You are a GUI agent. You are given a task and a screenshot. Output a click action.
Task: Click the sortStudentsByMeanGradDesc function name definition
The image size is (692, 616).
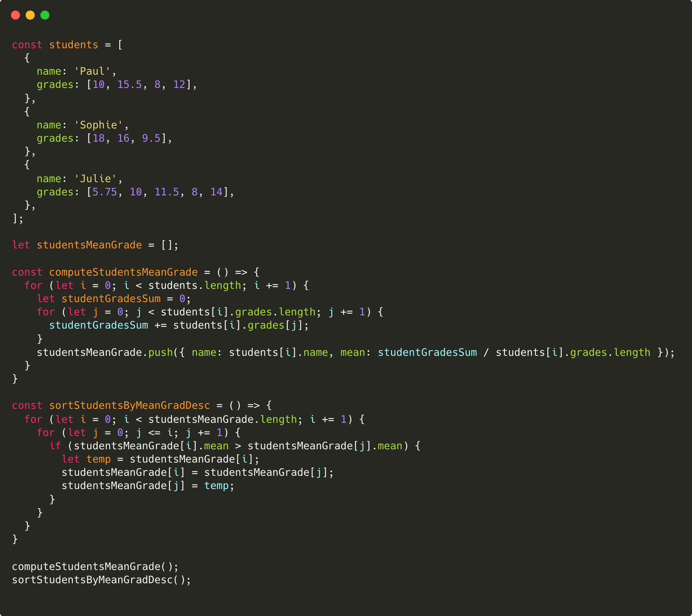click(x=130, y=406)
